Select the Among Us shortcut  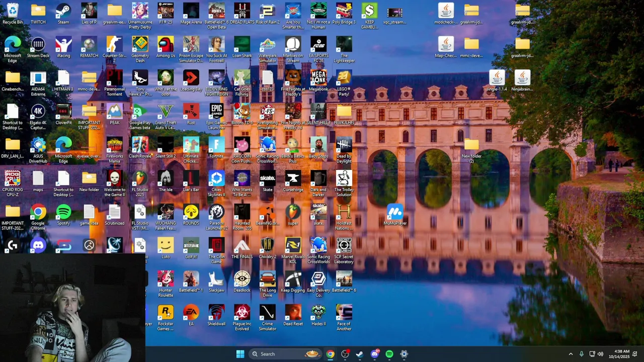coord(166,47)
